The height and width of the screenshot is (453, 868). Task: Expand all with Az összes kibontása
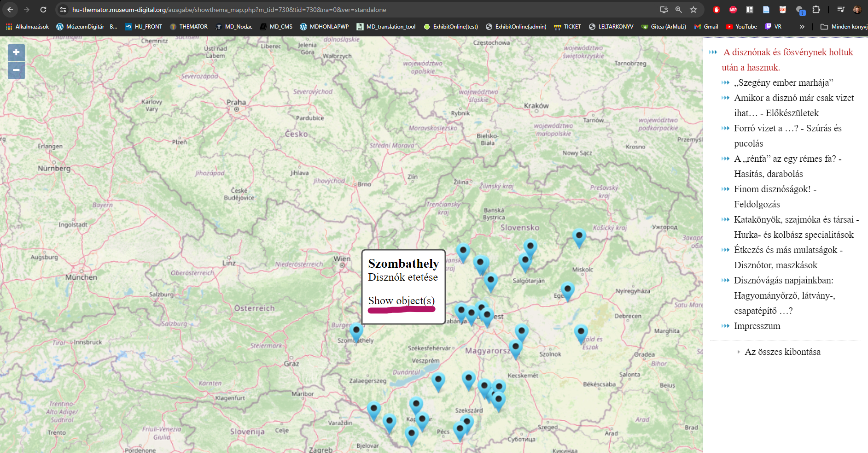[782, 352]
